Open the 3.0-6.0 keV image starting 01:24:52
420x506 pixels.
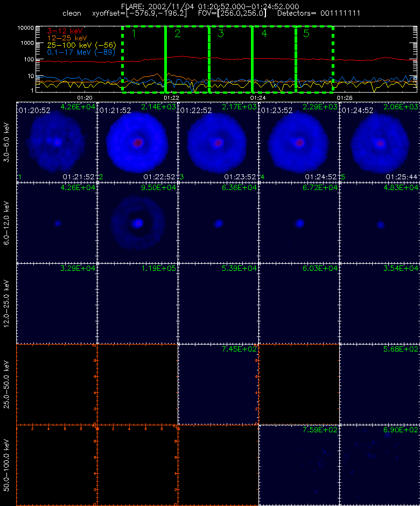[380, 142]
